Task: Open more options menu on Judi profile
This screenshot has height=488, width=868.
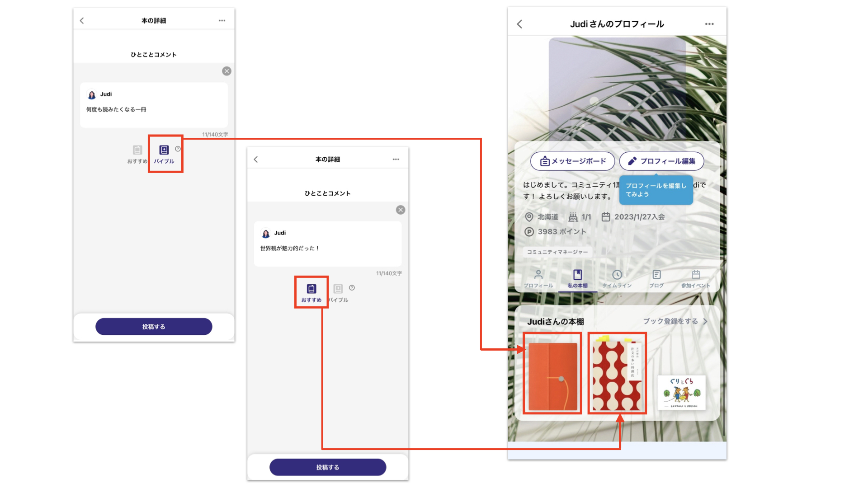Action: [x=709, y=24]
